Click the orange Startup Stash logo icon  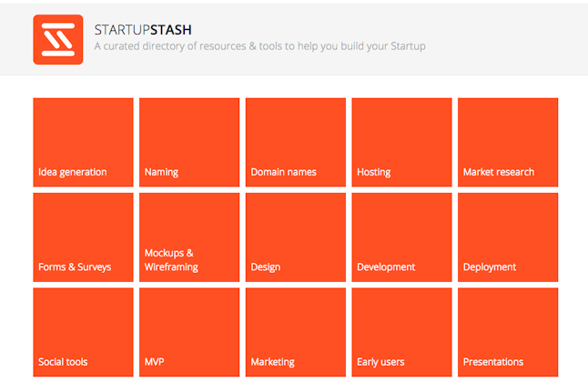(58, 39)
